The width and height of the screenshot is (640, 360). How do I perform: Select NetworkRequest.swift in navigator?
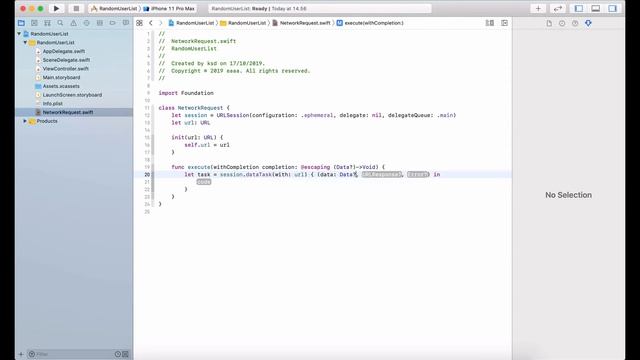tap(68, 112)
